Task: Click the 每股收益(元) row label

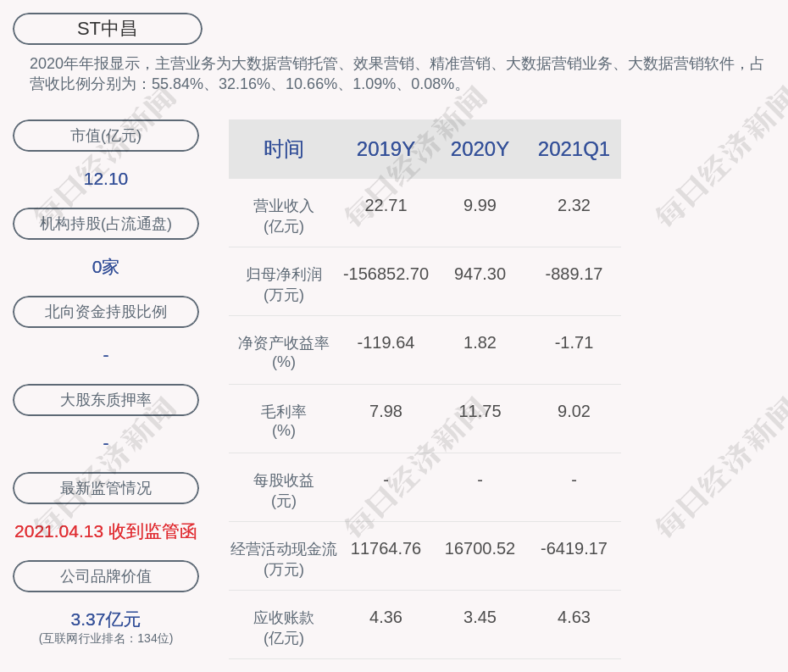Action: pyautogui.click(x=284, y=491)
